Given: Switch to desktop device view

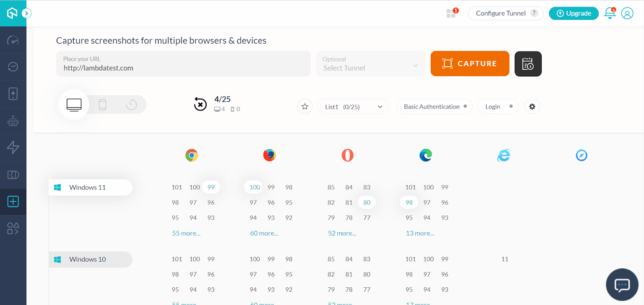Looking at the screenshot, I should coord(74,104).
